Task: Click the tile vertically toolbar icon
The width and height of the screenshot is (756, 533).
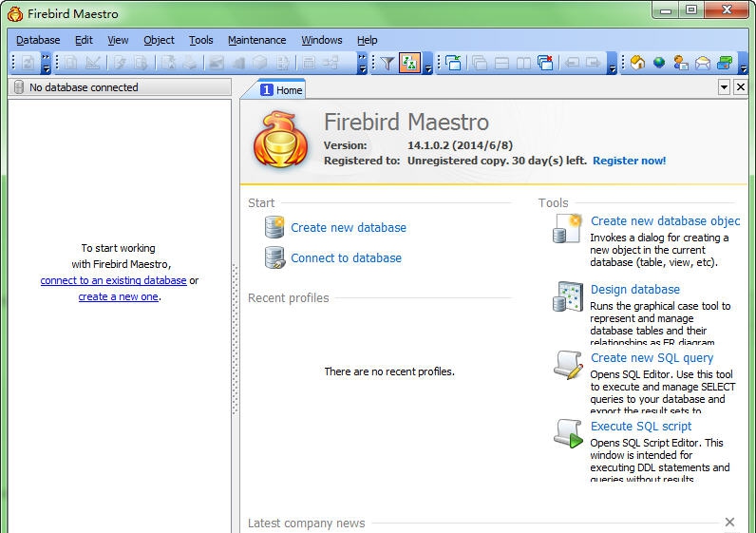Action: 523,64
